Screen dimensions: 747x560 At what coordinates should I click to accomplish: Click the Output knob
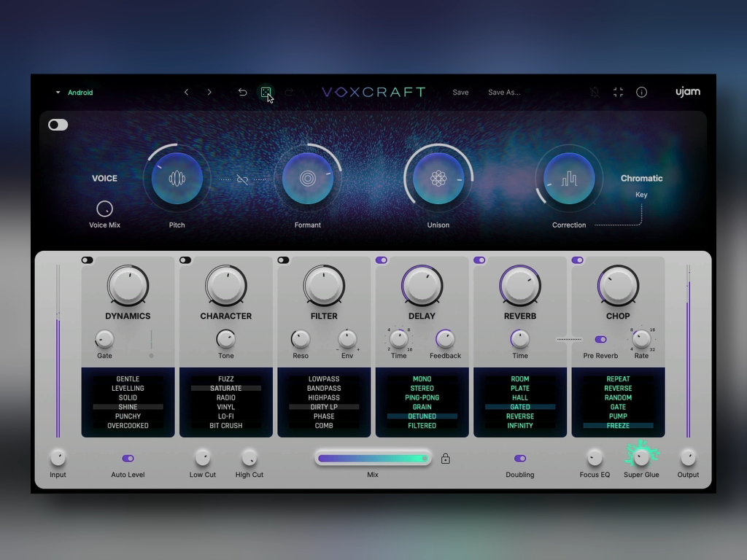pos(688,458)
